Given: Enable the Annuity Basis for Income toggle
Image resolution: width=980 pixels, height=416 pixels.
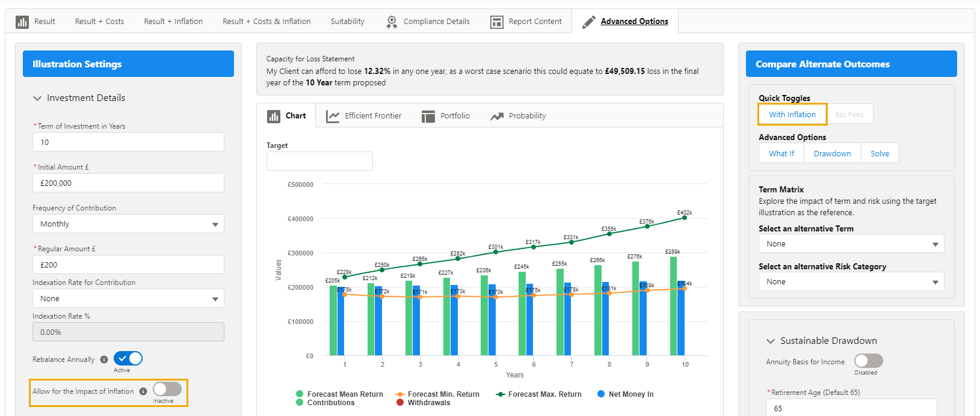Looking at the screenshot, I should point(868,361).
